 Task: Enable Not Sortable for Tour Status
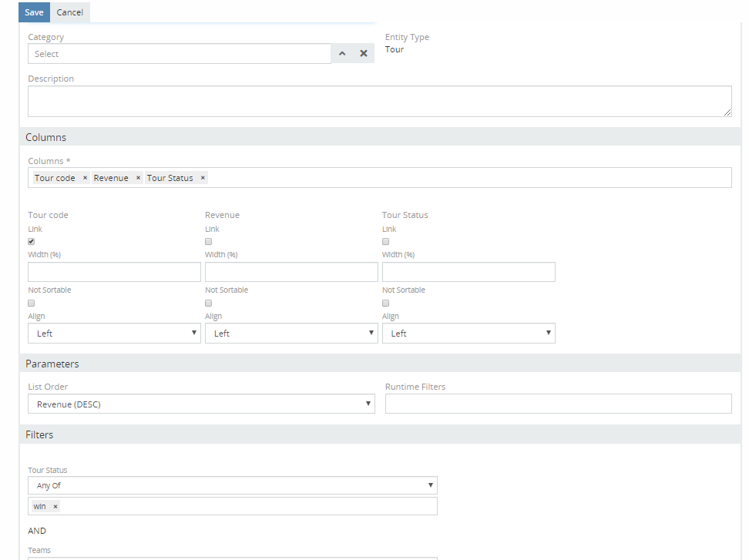386,303
